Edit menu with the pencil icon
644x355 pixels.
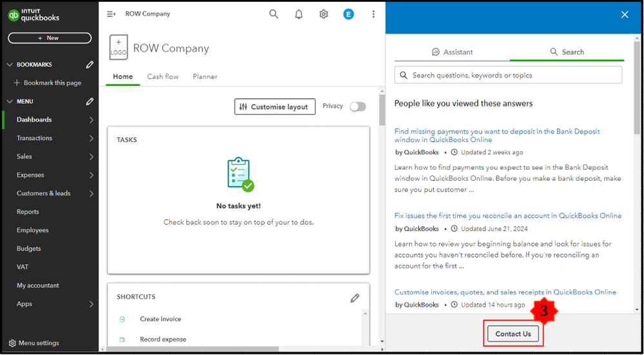click(90, 101)
